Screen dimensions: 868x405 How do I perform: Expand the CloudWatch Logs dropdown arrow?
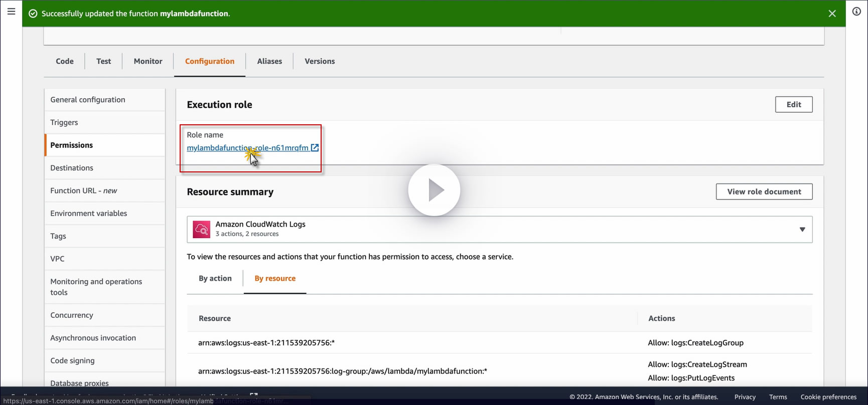[802, 230]
